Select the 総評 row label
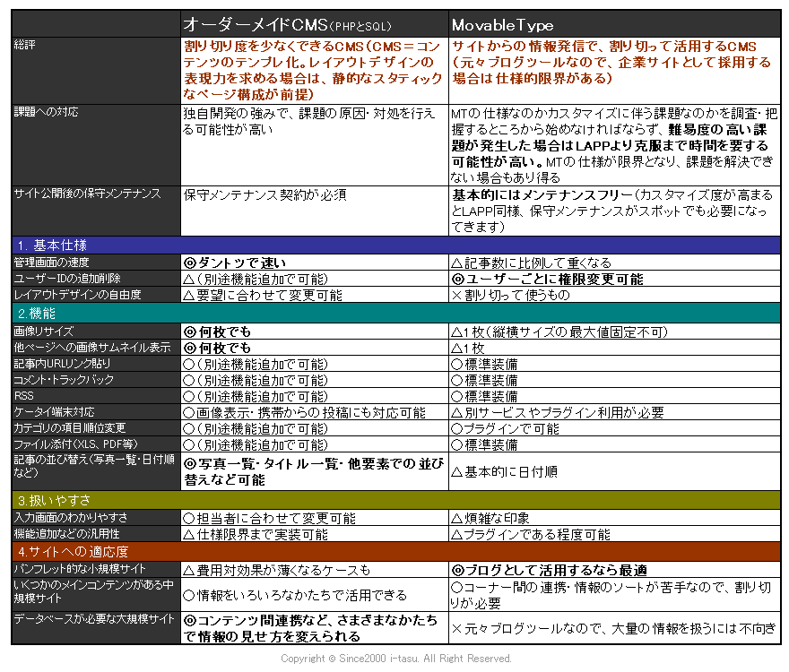 (x=27, y=45)
